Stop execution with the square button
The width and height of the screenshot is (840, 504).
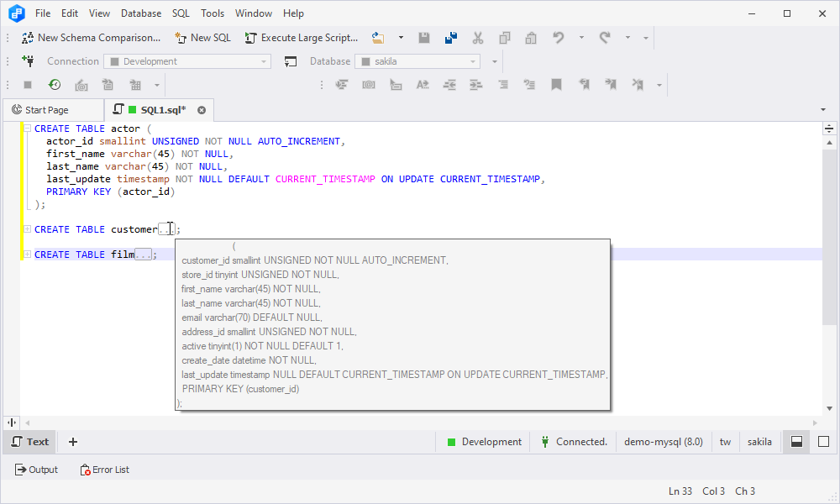click(x=28, y=85)
